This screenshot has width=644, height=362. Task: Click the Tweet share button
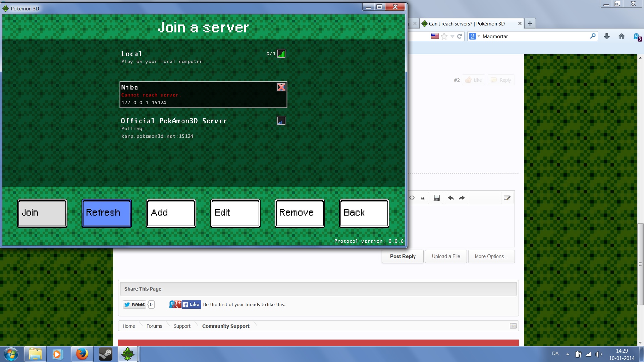(134, 304)
